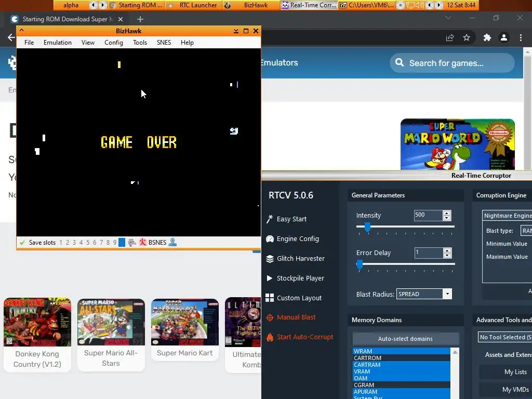Roll up BizHawk window with caret icon

coord(22,31)
